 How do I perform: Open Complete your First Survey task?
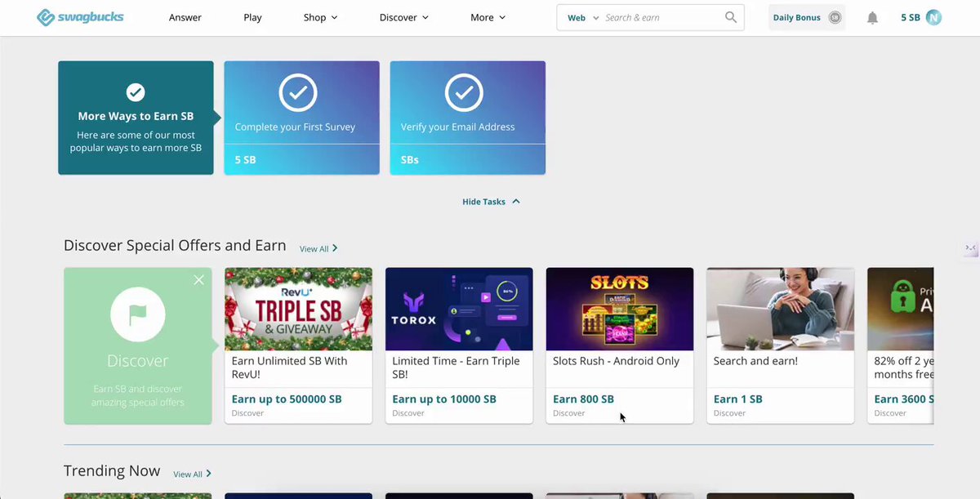coord(301,118)
